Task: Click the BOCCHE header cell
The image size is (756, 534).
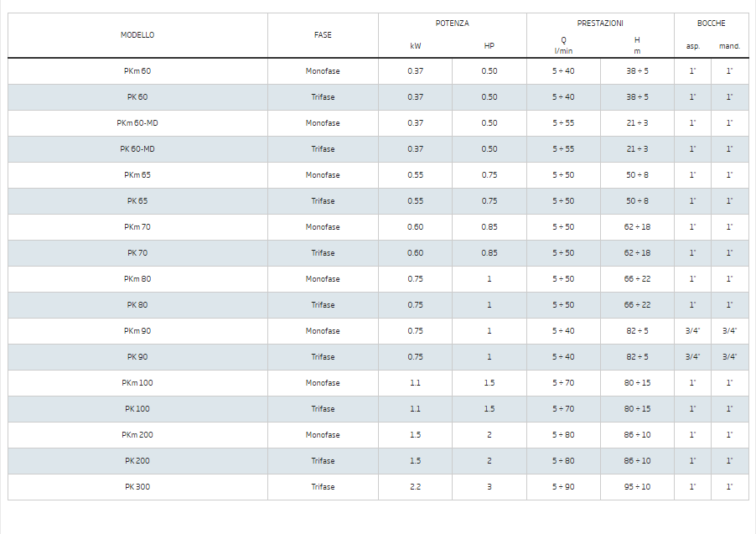Action: click(x=711, y=23)
